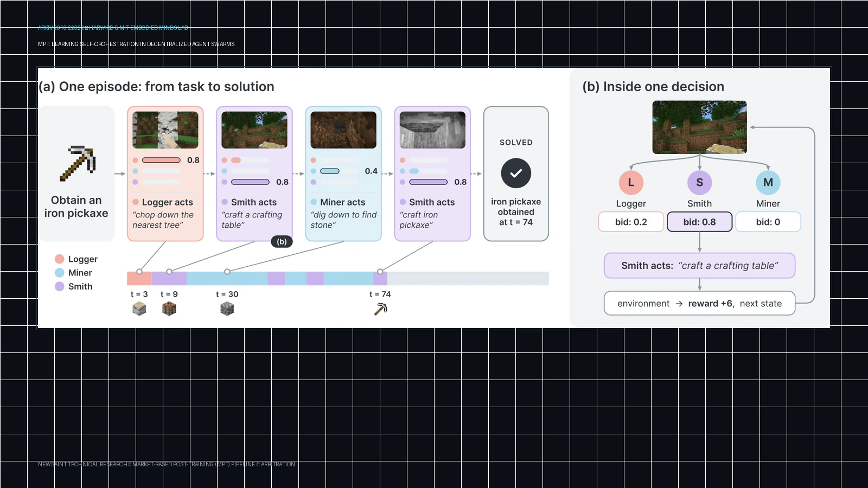Click the heading '(a) One episode: from task to solution'
This screenshot has width=868, height=488.
point(156,87)
